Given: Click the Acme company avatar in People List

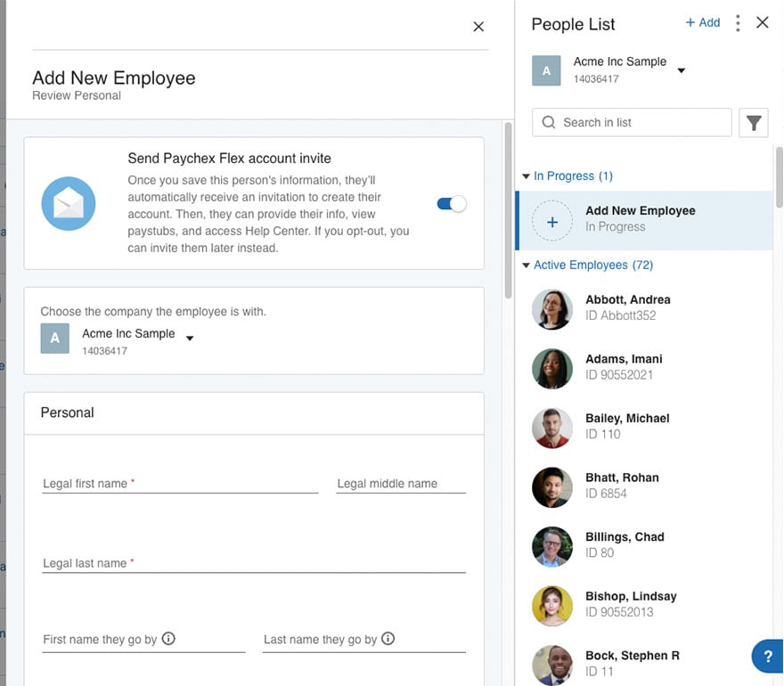Looking at the screenshot, I should tap(546, 70).
